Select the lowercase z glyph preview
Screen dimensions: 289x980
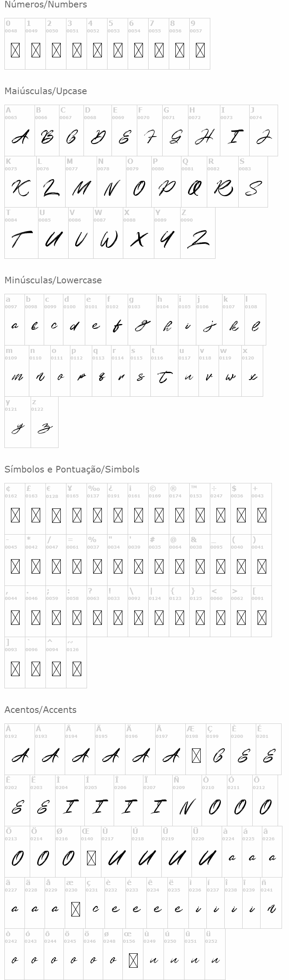click(44, 428)
